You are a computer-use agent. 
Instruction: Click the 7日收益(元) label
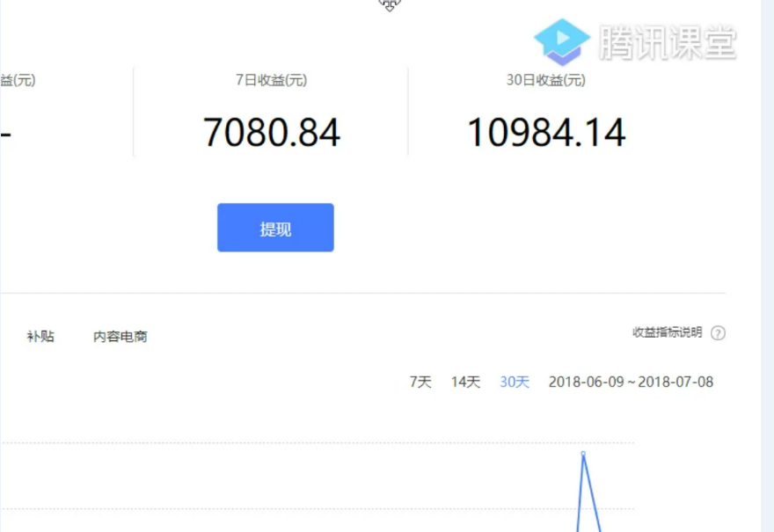pyautogui.click(x=272, y=80)
